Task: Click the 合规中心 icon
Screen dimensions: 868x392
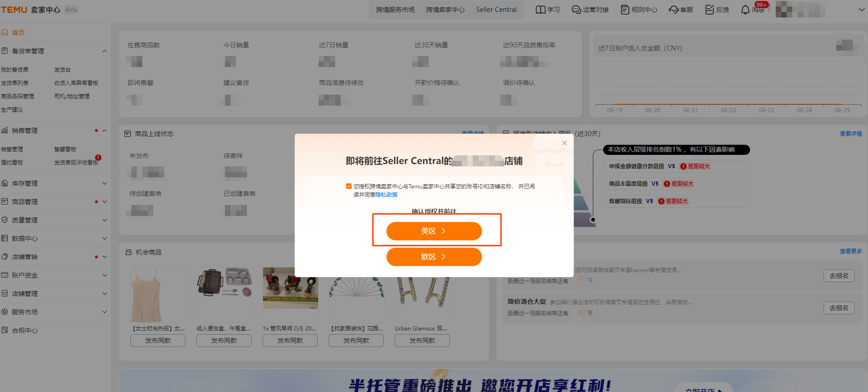Action: tap(5, 330)
